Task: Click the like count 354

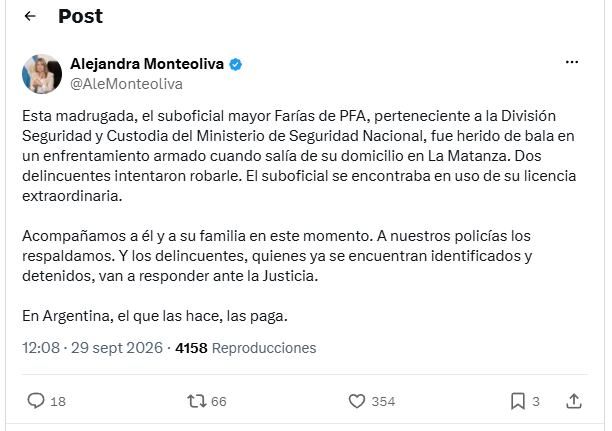Action: point(383,402)
